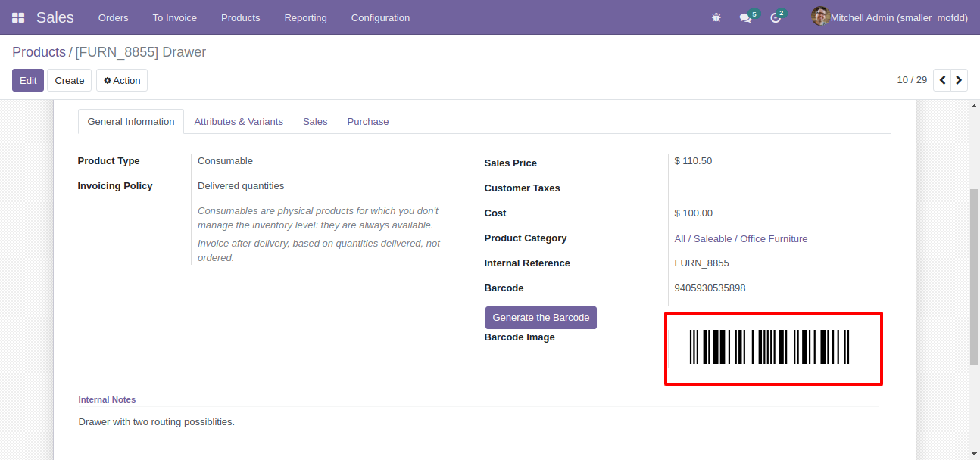Click the Cost label
The height and width of the screenshot is (460, 980).
495,213
